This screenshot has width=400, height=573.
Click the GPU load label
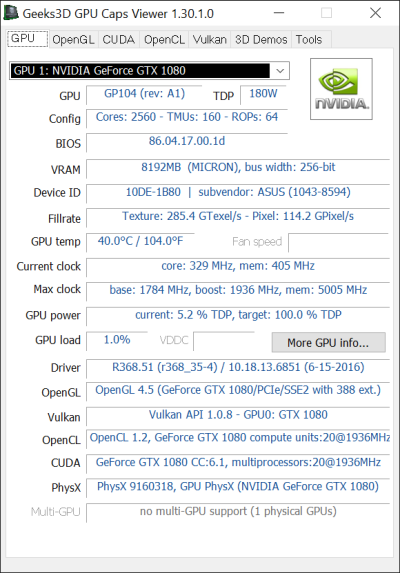pyautogui.click(x=58, y=340)
